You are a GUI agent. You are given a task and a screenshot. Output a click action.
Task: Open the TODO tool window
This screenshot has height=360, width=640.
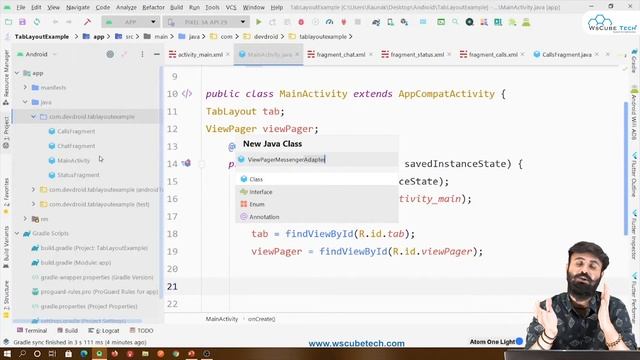tap(141, 331)
